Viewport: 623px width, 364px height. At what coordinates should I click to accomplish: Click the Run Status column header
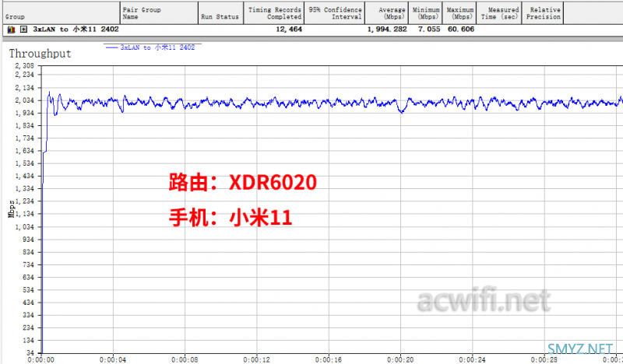pyautogui.click(x=221, y=13)
